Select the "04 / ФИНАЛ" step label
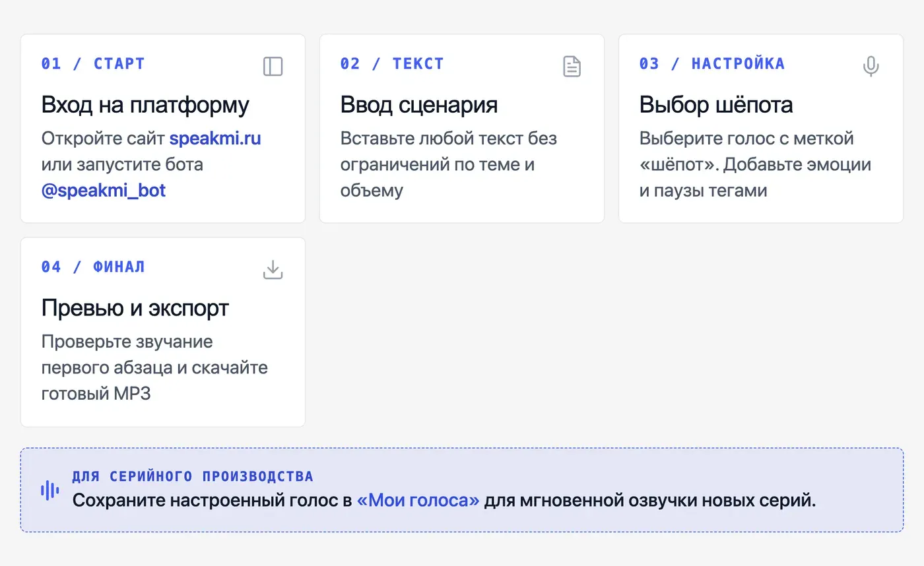The height and width of the screenshot is (566, 924). pyautogui.click(x=93, y=267)
